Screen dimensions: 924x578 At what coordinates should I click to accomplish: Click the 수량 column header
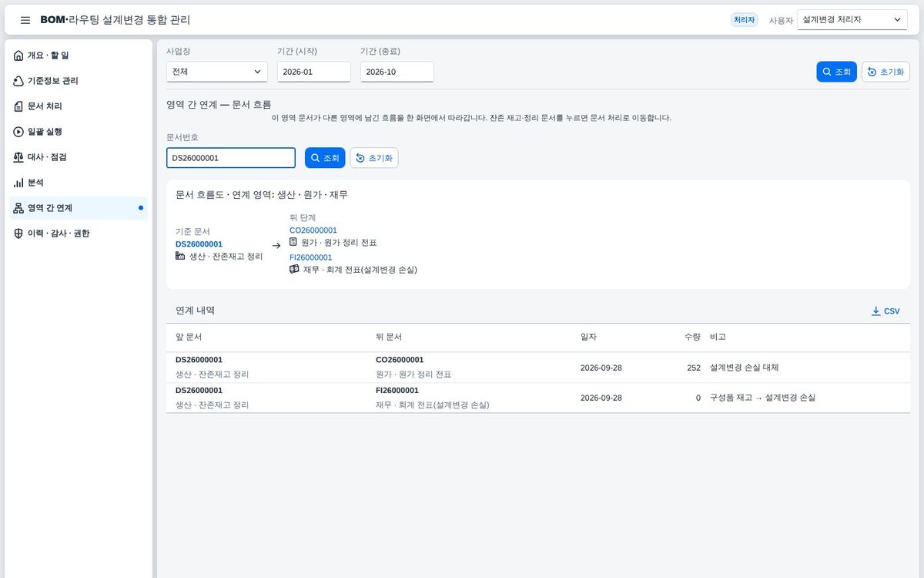[692, 338]
